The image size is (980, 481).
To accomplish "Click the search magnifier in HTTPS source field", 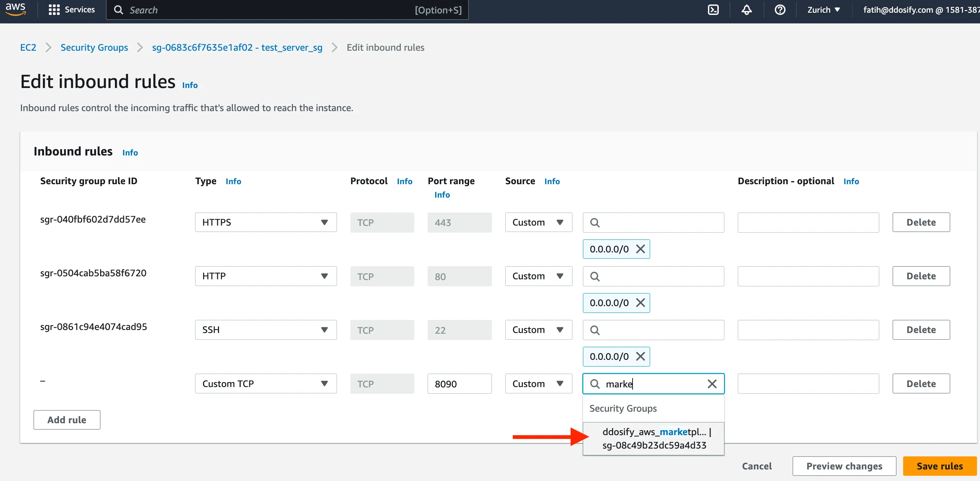I will click(595, 223).
